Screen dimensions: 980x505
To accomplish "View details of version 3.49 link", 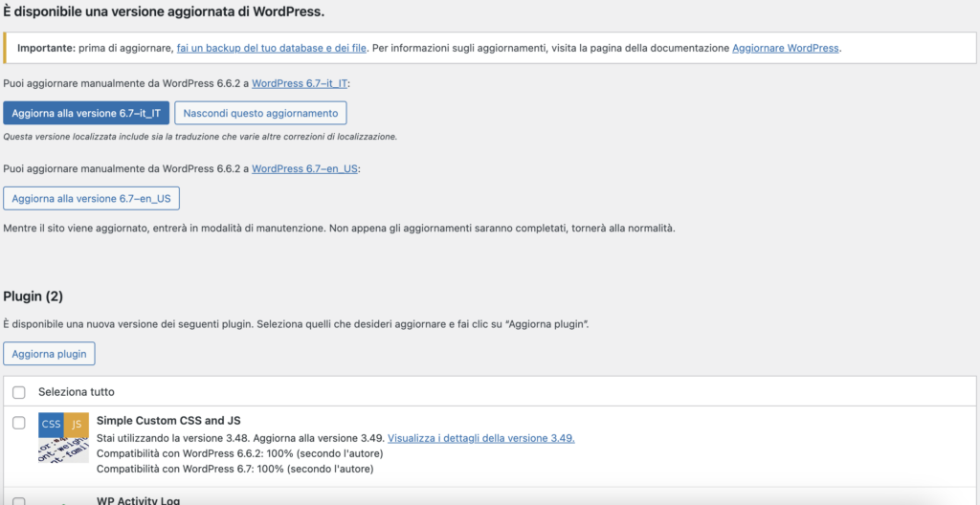I will click(480, 438).
